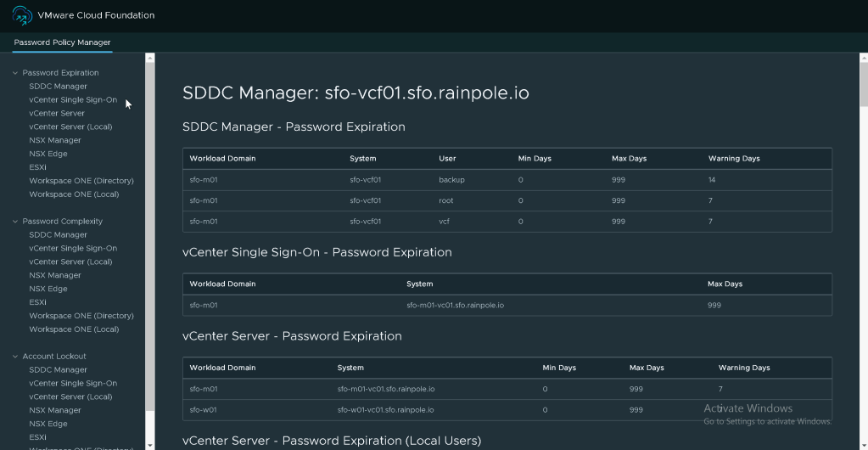Collapse the Password Expiration tree section
Viewport: 868px width, 450px height.
pos(15,73)
